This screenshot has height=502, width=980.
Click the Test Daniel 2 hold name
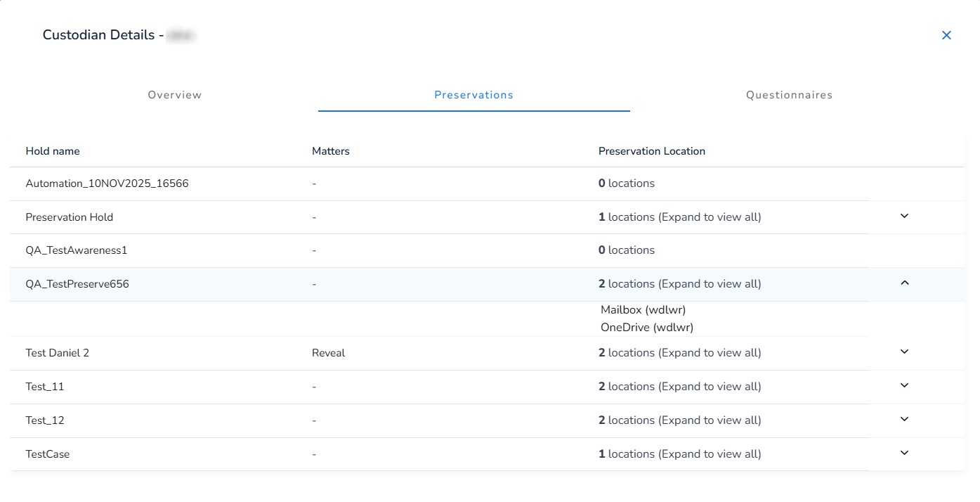(57, 353)
